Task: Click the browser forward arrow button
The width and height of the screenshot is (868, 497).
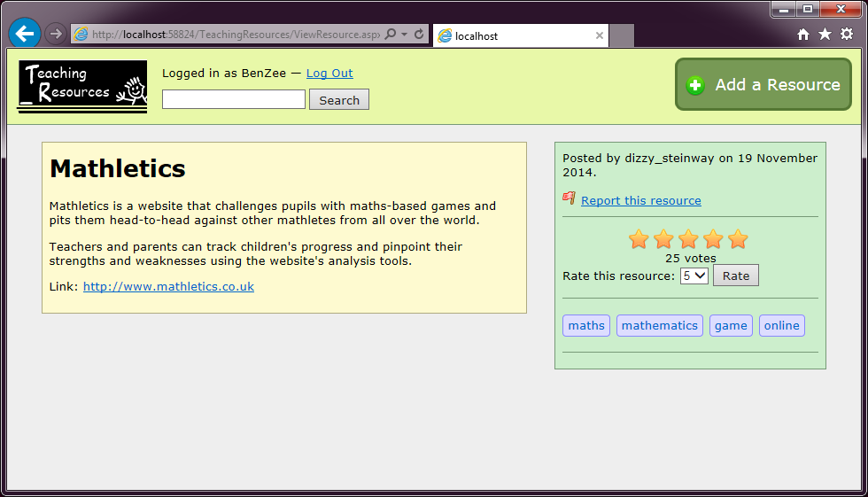Action: click(55, 34)
